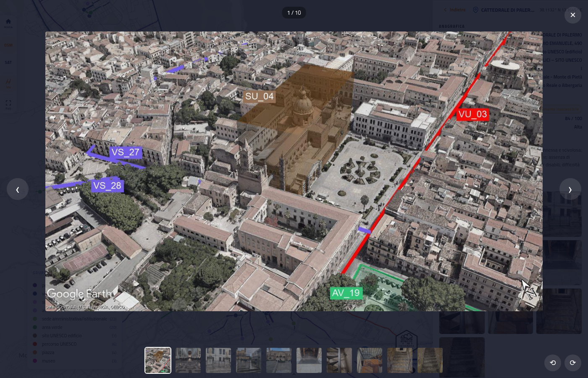Image resolution: width=588 pixels, height=378 pixels.
Task: Open the fifth thumbnail in the strip
Action: tap(279, 360)
